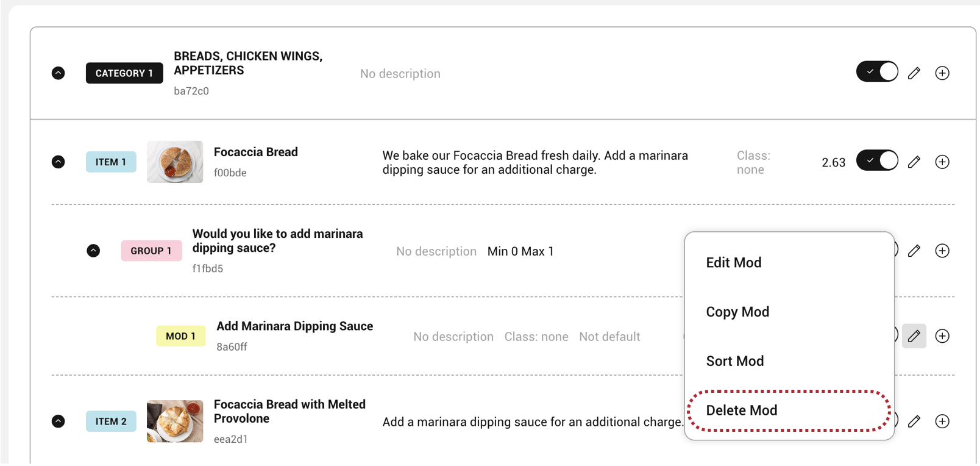
Task: Edit Focaccia Bread item via pencil icon
Action: pos(914,162)
